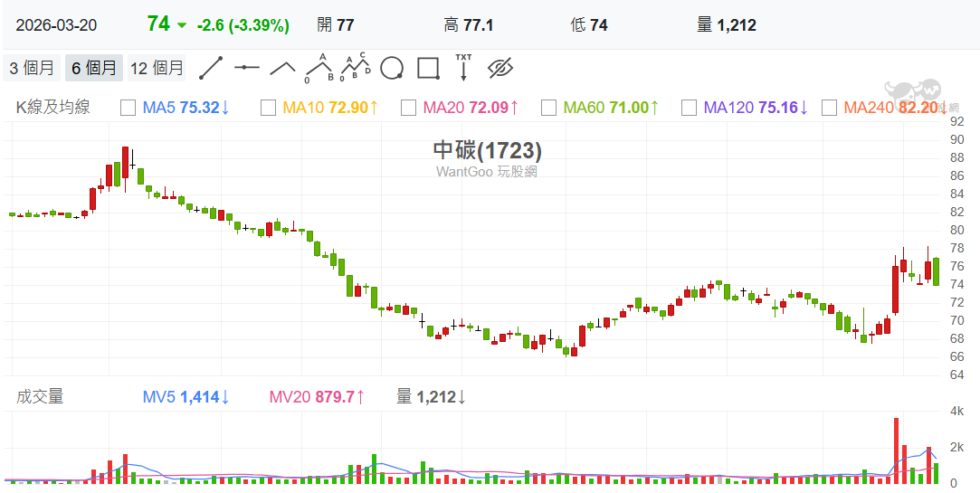Tick the MA10 checkbox
980x493 pixels.
[x=268, y=108]
